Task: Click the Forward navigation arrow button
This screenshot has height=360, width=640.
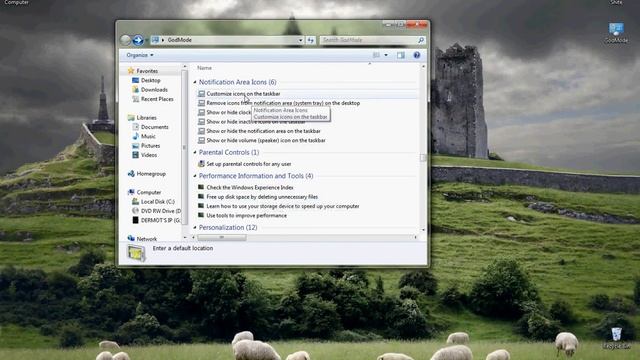Action: tap(138, 40)
